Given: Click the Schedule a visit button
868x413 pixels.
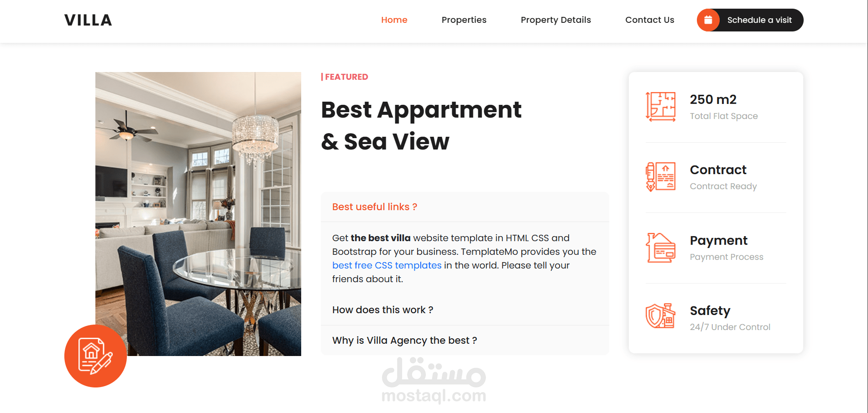Looking at the screenshot, I should pos(750,20).
